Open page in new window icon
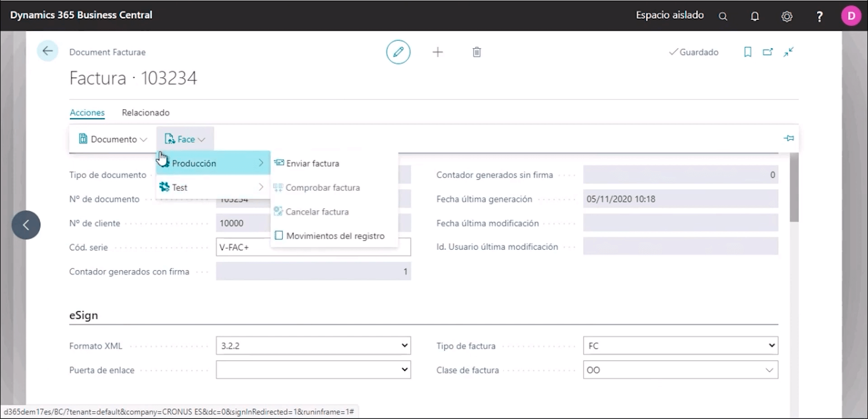This screenshot has width=868, height=419. tap(768, 52)
